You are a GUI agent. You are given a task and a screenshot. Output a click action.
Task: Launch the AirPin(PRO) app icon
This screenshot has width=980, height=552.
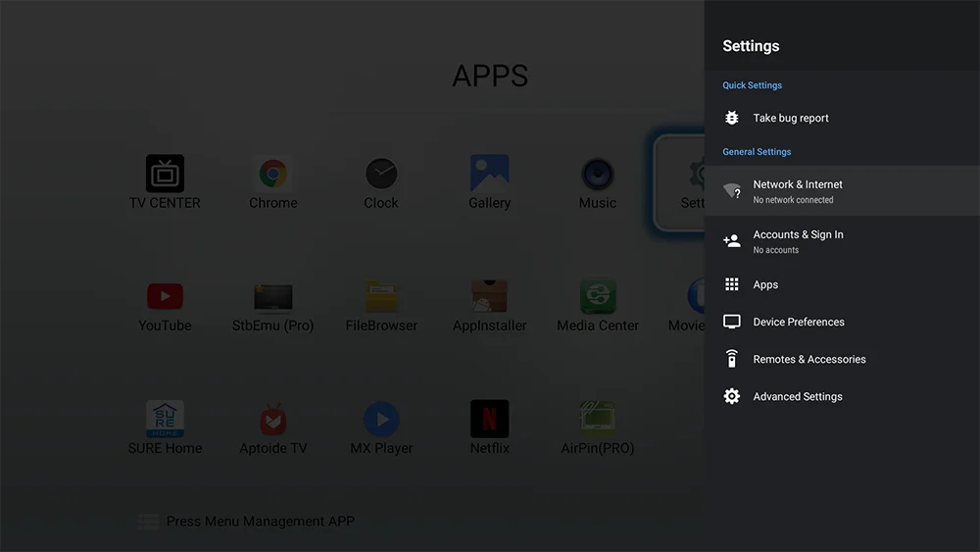(x=598, y=419)
